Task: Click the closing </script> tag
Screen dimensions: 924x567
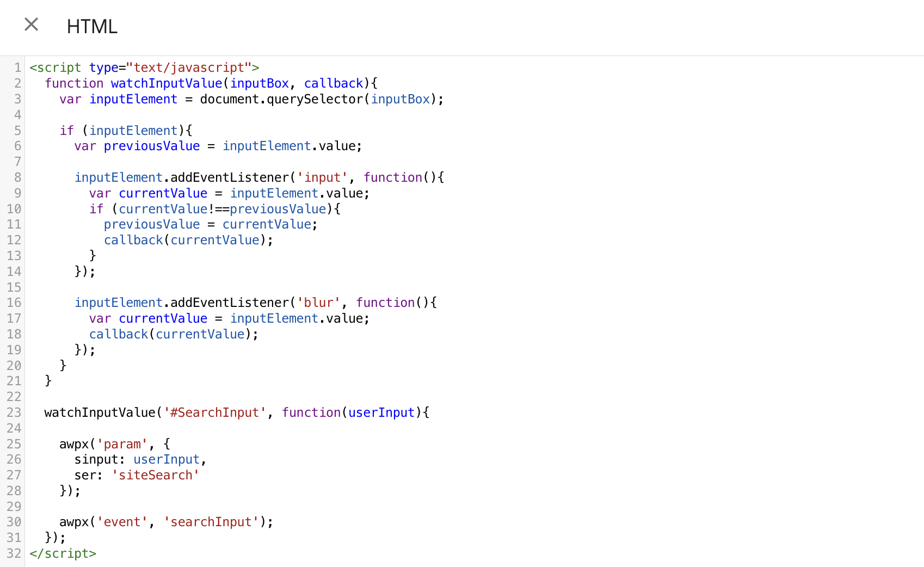Action: [63, 553]
